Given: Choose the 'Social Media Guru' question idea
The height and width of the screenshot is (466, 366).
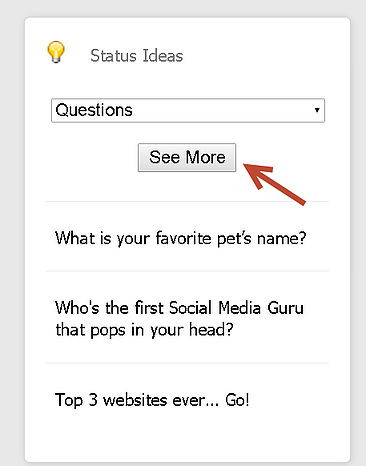Looking at the screenshot, I should (x=179, y=319).
